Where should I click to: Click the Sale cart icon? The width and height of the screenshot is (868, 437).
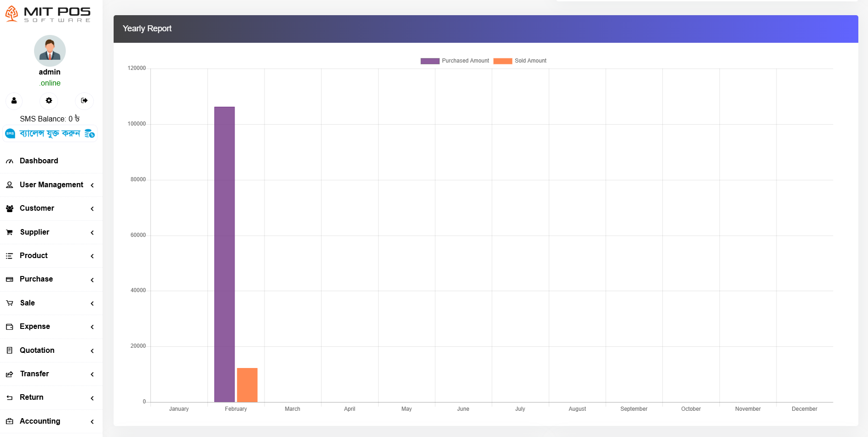point(9,303)
